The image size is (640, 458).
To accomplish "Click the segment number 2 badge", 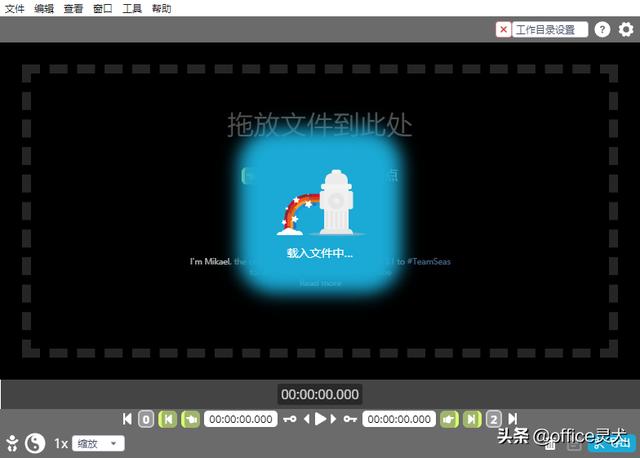I will [493, 419].
